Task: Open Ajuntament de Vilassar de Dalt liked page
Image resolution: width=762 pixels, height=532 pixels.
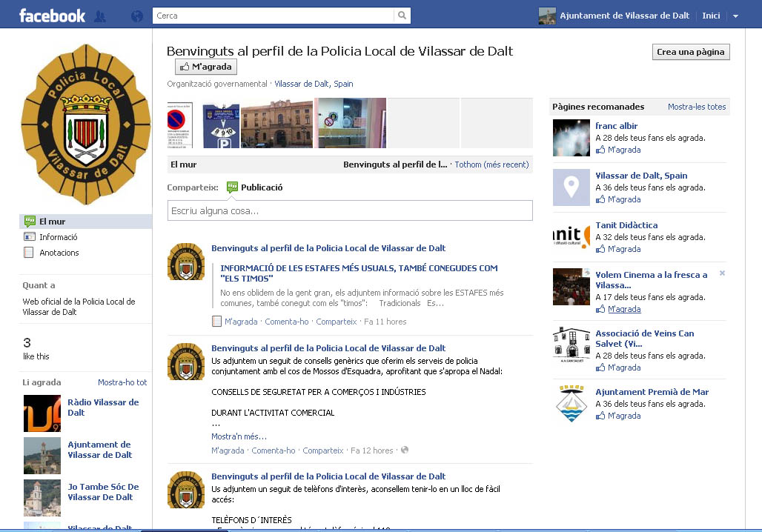Action: tap(99, 450)
